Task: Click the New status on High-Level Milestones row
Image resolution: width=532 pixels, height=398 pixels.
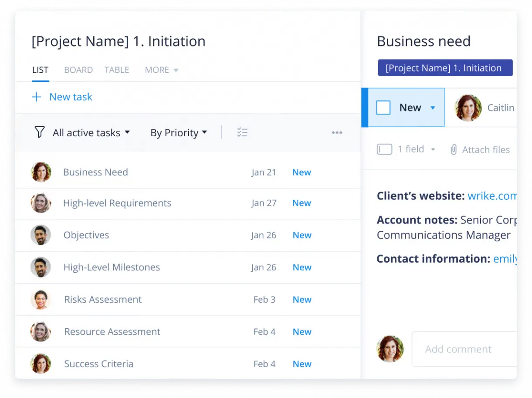Action: (302, 267)
